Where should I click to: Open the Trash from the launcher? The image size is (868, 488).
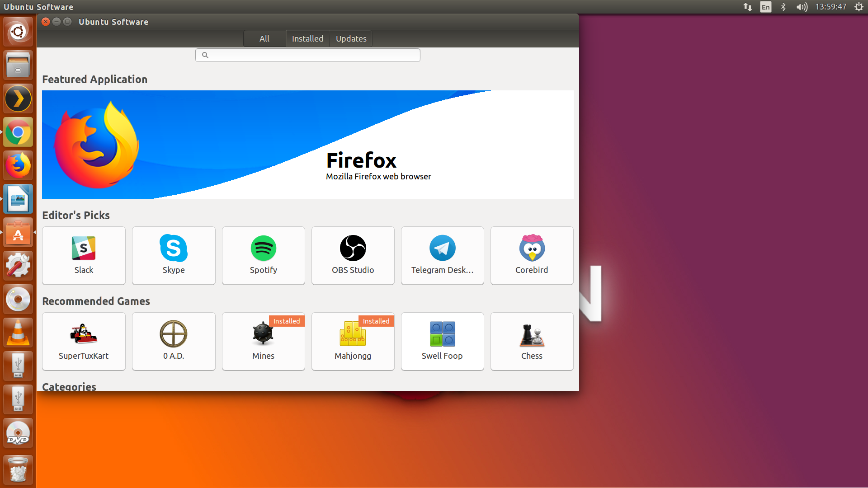[x=18, y=470]
